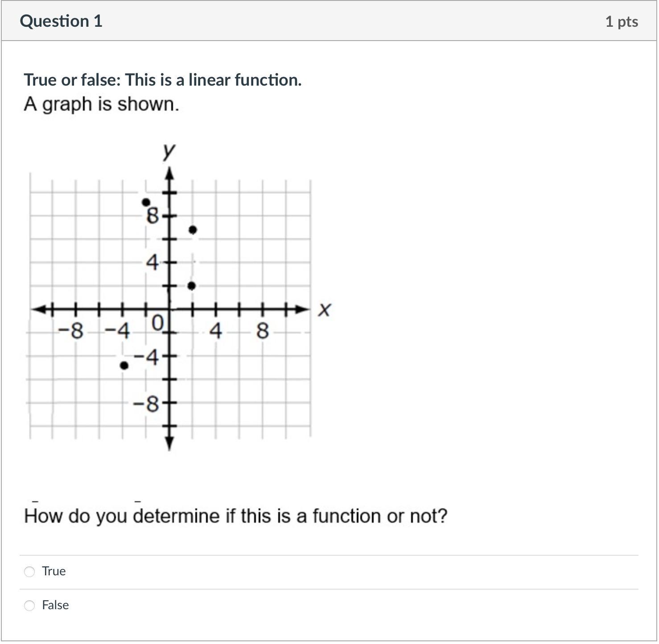The width and height of the screenshot is (659, 644).
Task: Click the True answer label
Action: pos(54,571)
